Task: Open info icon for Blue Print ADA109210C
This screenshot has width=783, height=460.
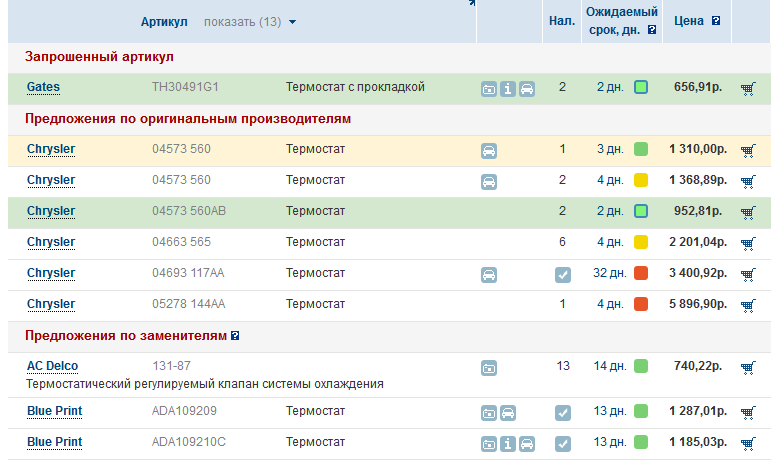Action: tap(508, 444)
